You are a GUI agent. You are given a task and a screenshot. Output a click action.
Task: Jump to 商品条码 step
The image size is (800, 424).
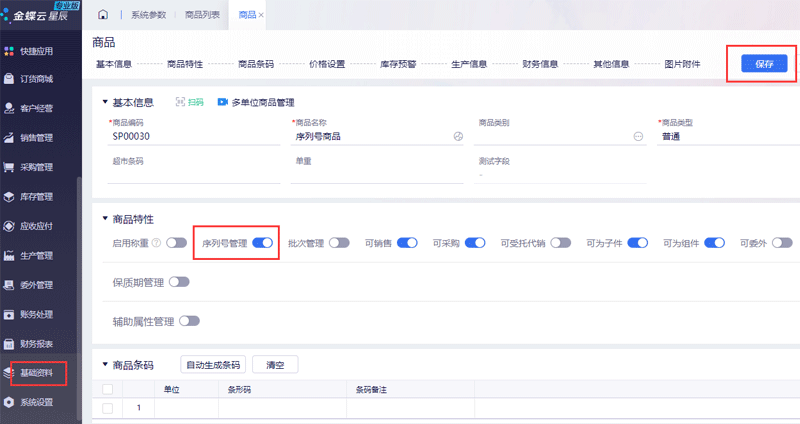pyautogui.click(x=256, y=64)
